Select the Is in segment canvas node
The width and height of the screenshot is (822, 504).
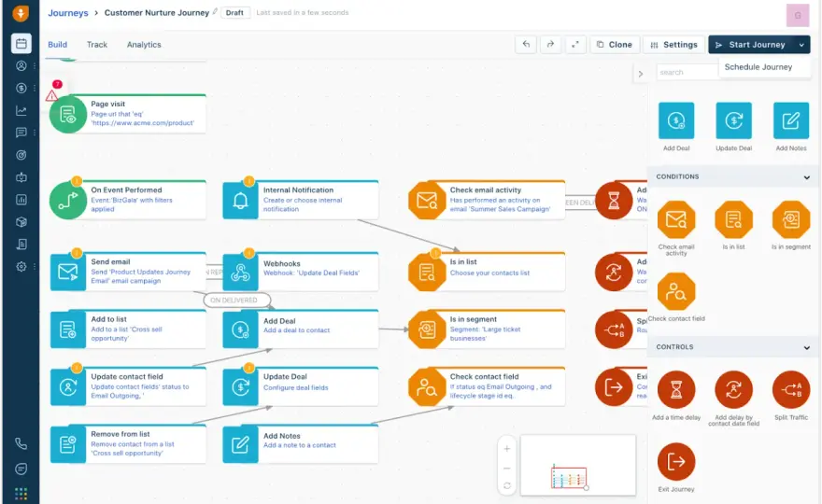click(488, 329)
